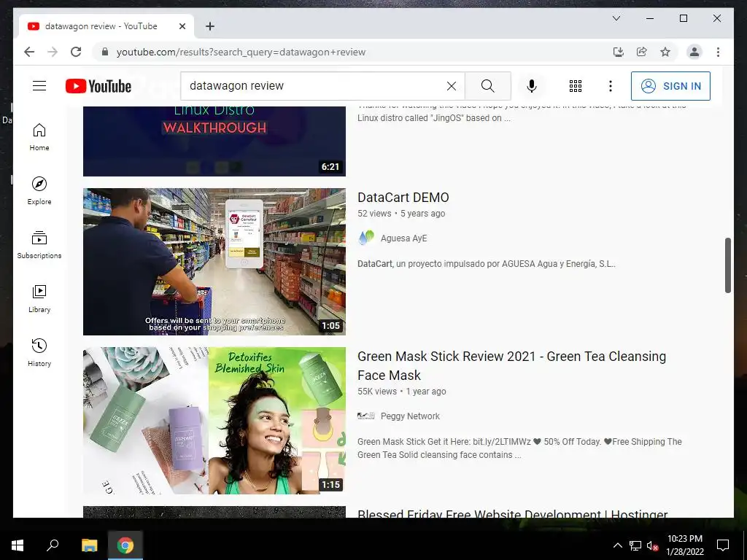Share this page via address bar icon
Screen dimensions: 747x560
pos(642,52)
